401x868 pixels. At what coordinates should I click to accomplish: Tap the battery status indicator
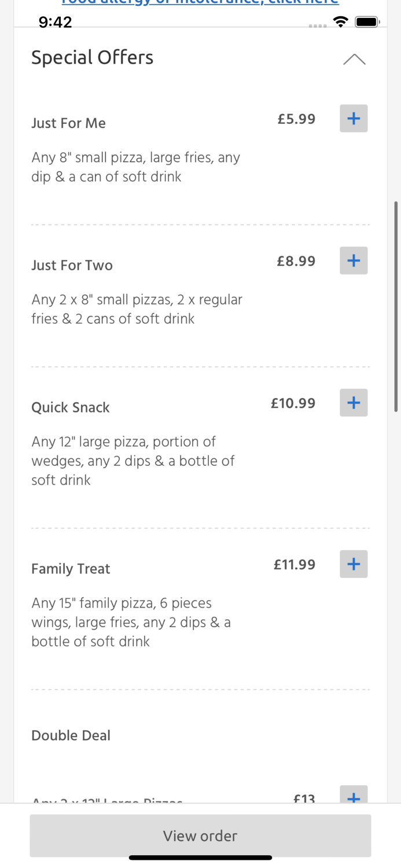367,21
